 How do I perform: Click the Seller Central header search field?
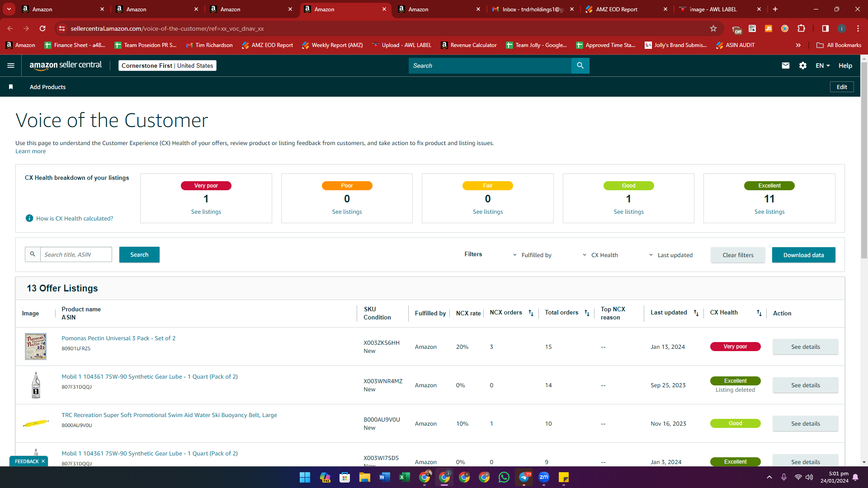click(490, 66)
